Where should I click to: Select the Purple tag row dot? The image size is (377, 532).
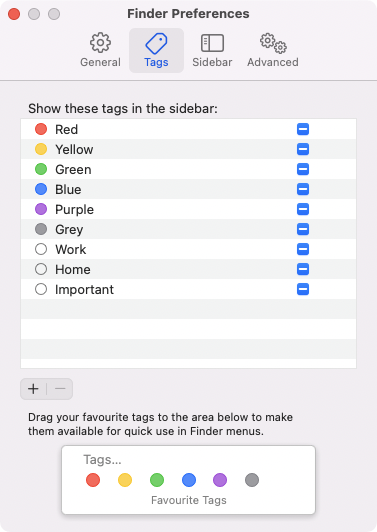[41, 209]
